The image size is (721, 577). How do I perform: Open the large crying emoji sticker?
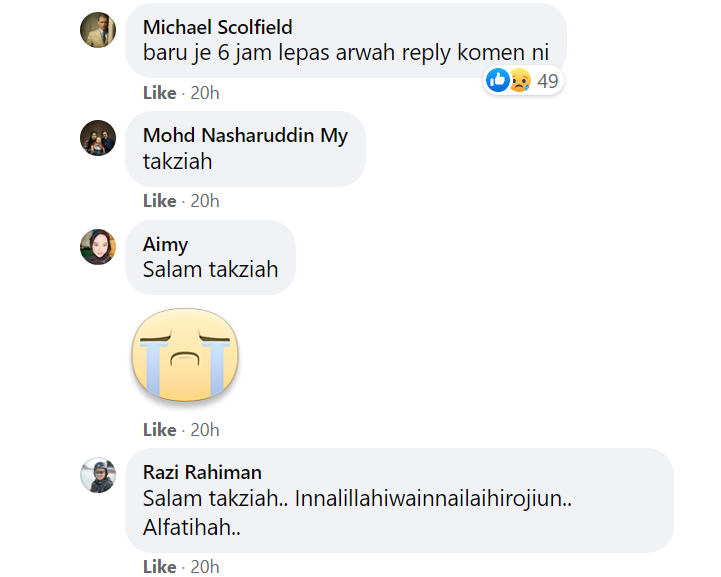click(185, 356)
